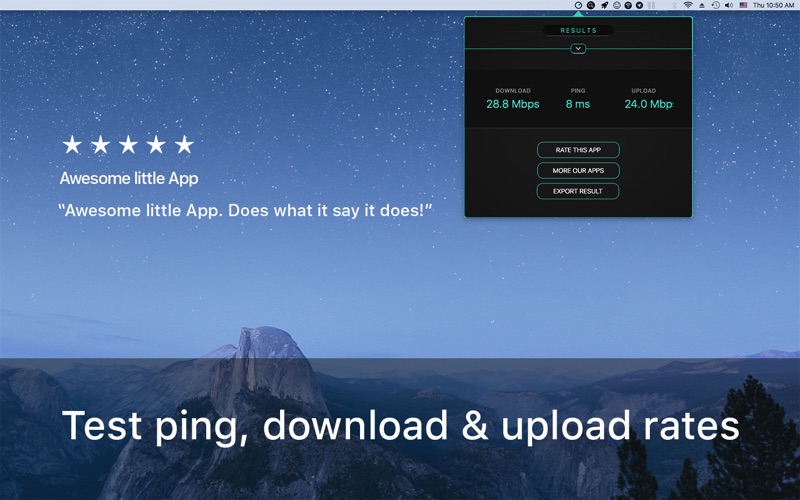Expand the chevron below Results header
800x500 pixels.
point(578,48)
